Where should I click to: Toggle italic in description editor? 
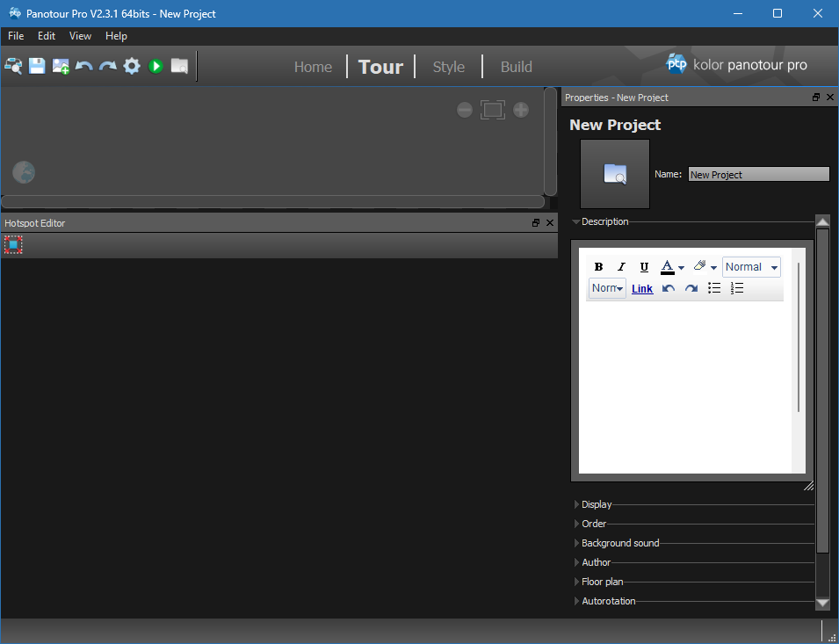[621, 267]
